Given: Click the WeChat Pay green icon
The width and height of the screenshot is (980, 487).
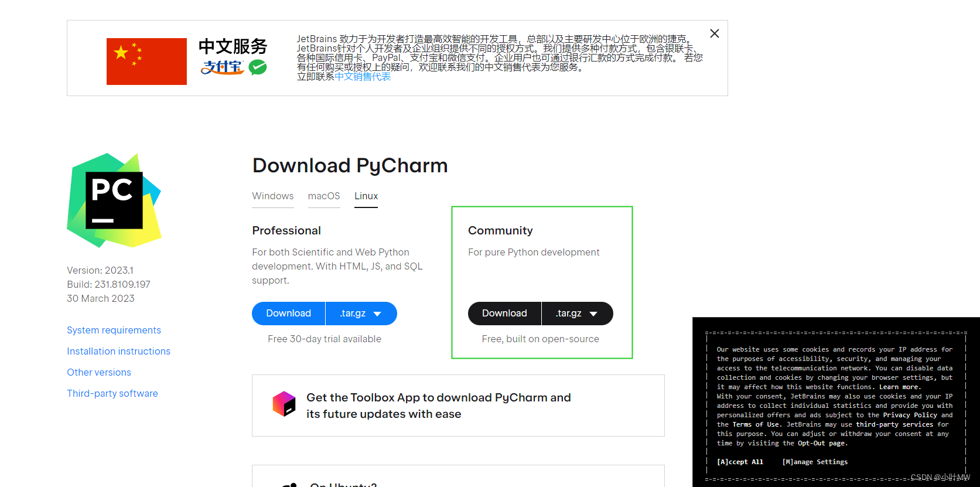Looking at the screenshot, I should (x=258, y=67).
